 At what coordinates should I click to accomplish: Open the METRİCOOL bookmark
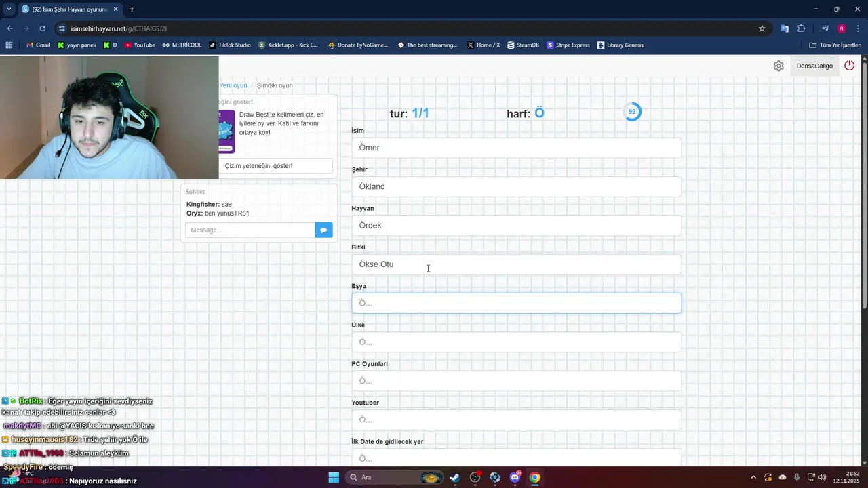pos(182,45)
